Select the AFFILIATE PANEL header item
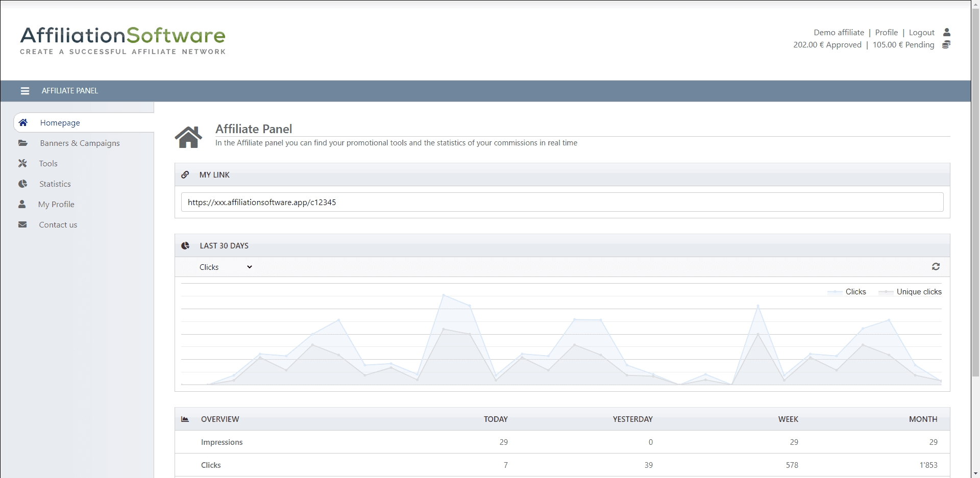Image resolution: width=980 pixels, height=478 pixels. (x=69, y=91)
